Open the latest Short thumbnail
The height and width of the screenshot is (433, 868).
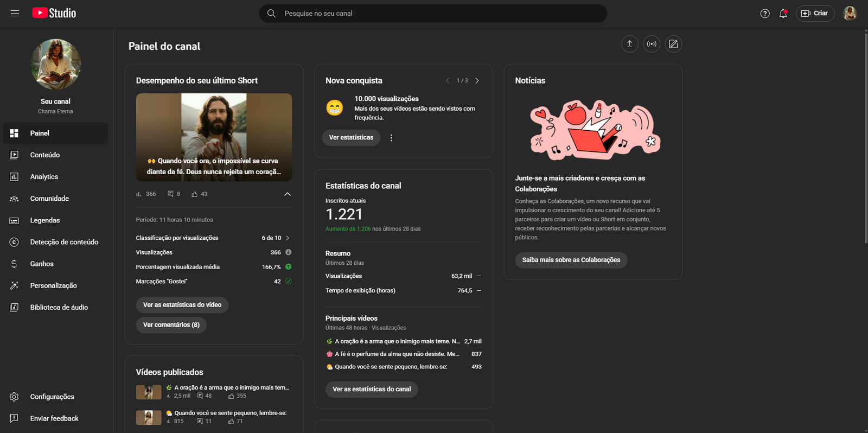click(214, 137)
